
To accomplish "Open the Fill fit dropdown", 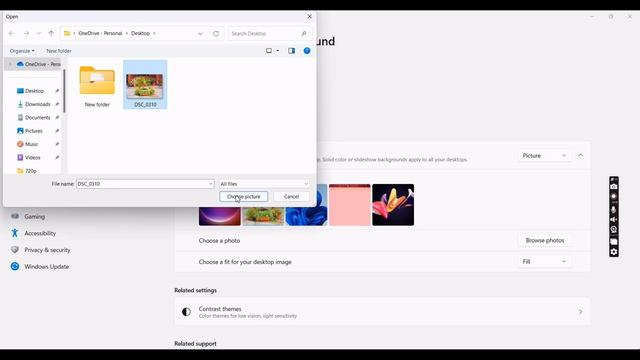I will pos(544,262).
